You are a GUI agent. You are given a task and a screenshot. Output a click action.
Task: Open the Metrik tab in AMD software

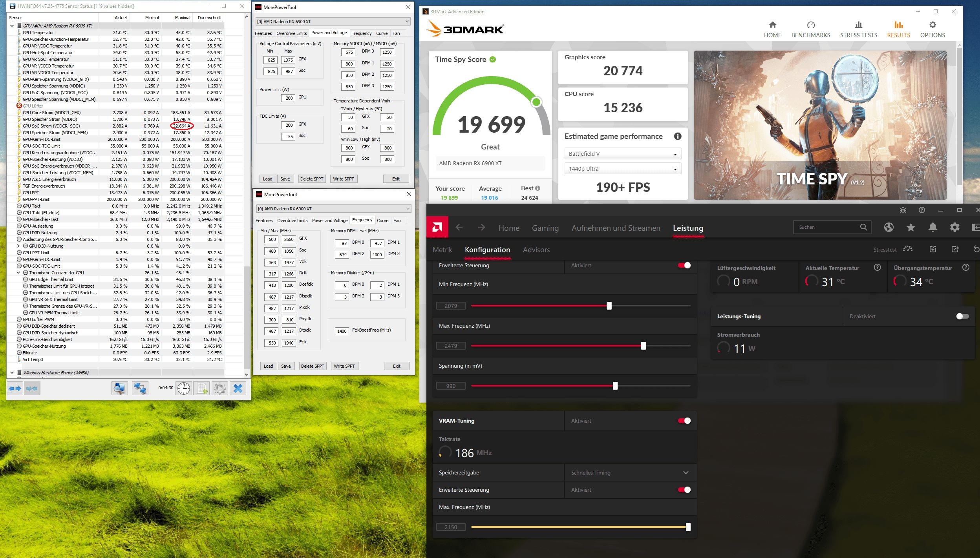tap(442, 250)
